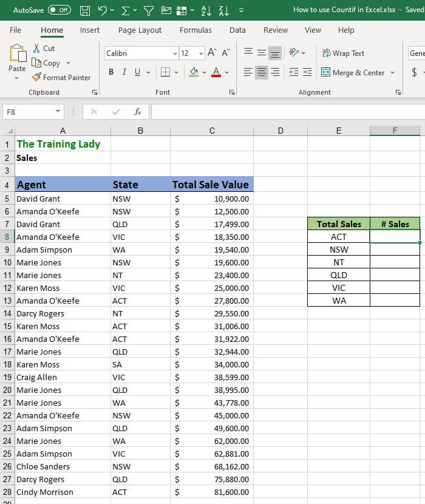This screenshot has width=425, height=504.
Task: Expand the Borders options arrow
Action: (176, 72)
